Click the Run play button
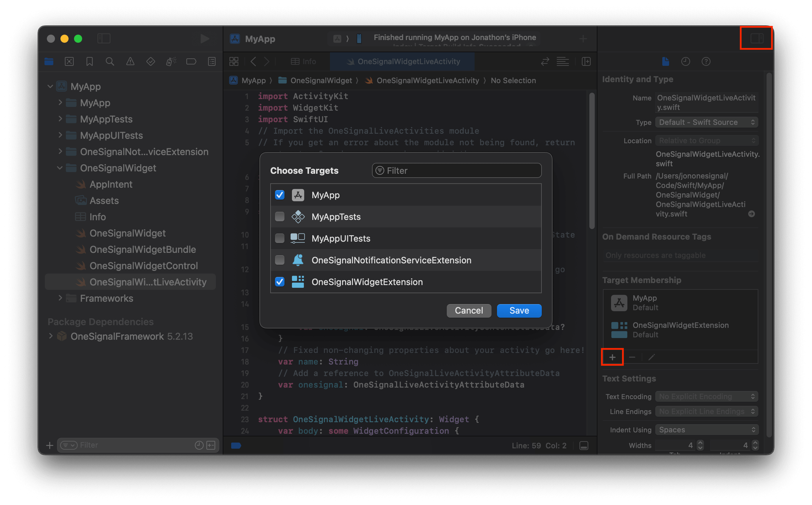 coord(204,38)
